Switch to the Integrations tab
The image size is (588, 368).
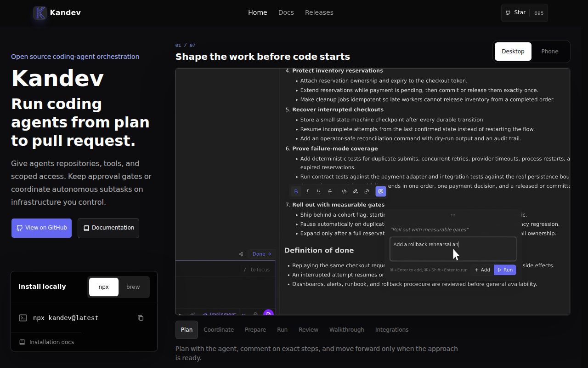tap(392, 330)
